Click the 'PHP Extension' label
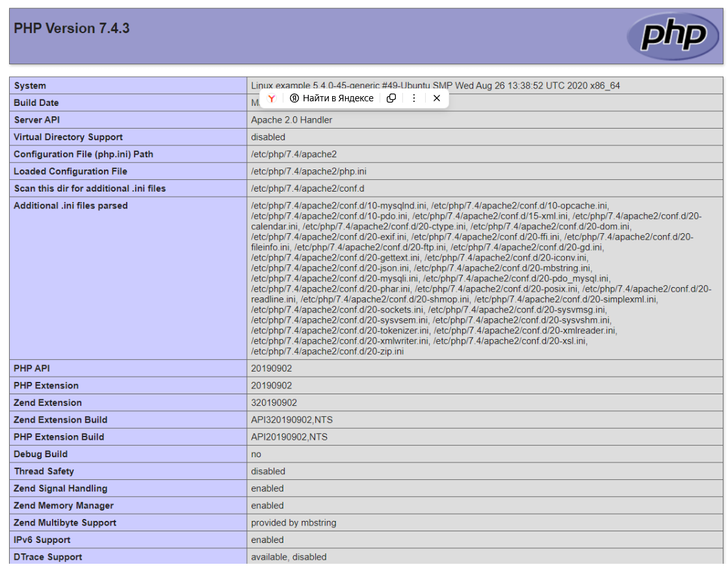This screenshot has width=728, height=567. tap(46, 386)
